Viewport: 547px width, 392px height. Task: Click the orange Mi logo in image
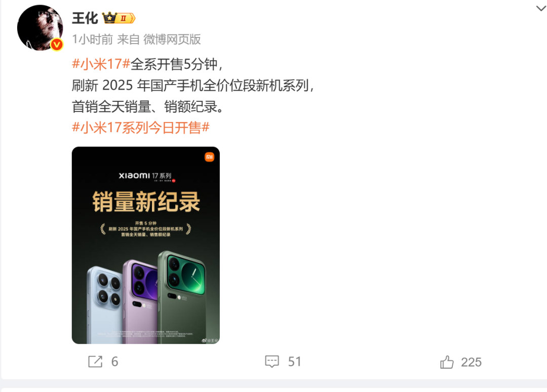pos(209,157)
